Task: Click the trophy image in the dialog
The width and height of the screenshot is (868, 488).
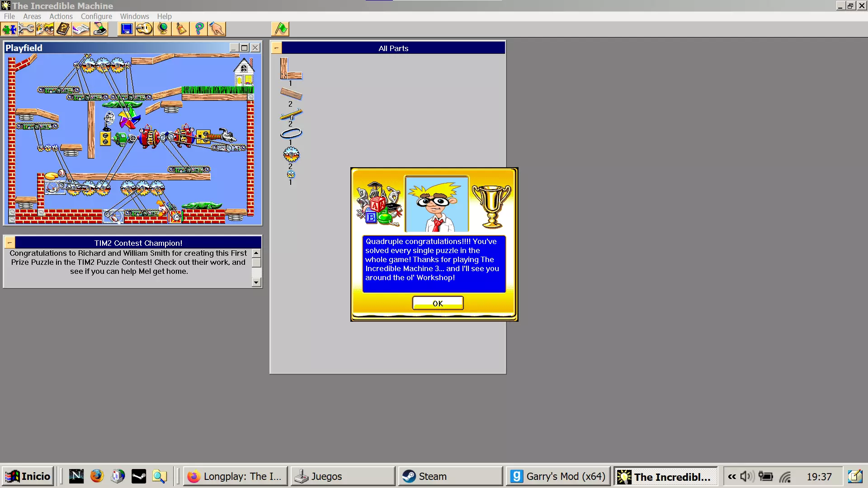Action: click(x=491, y=206)
